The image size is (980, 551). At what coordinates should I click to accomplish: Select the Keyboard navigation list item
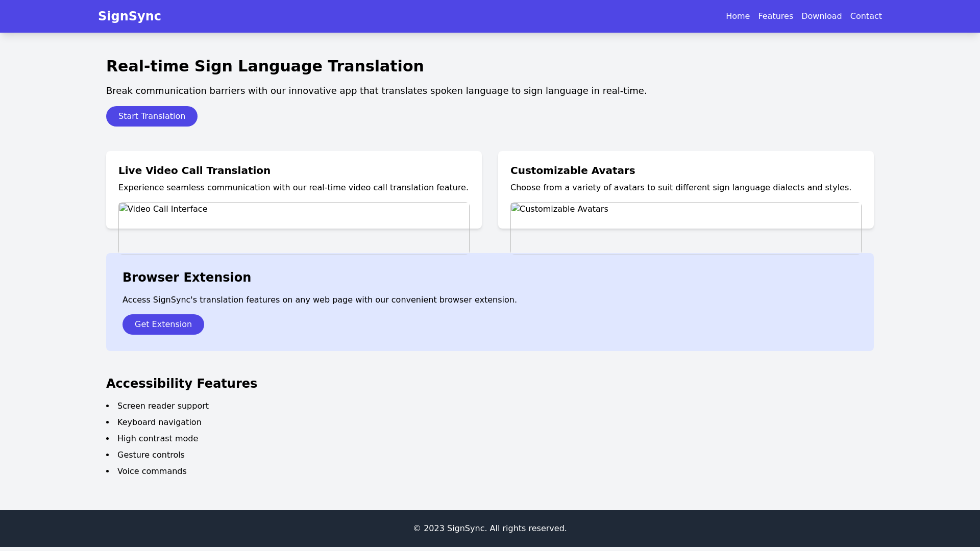click(x=159, y=422)
